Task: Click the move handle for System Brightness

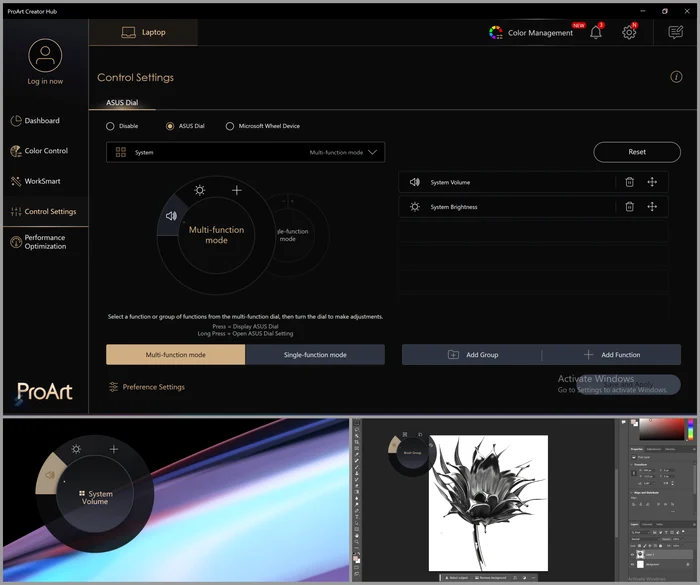Action: (652, 207)
